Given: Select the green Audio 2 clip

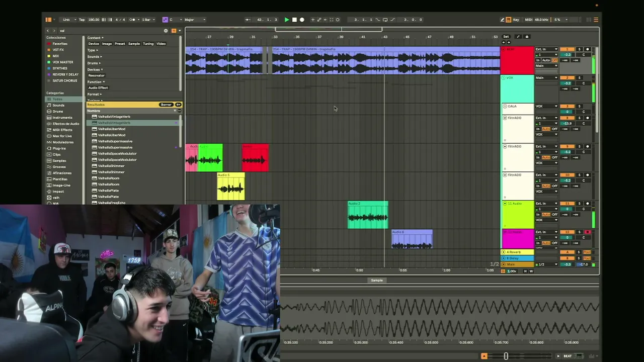Looking at the screenshot, I should [x=368, y=215].
